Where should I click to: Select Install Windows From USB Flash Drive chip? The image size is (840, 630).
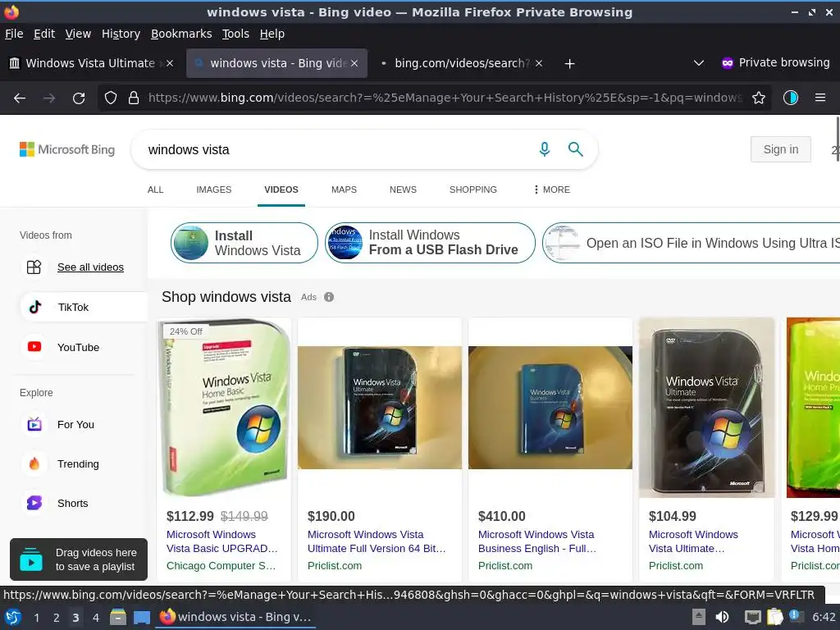(430, 243)
